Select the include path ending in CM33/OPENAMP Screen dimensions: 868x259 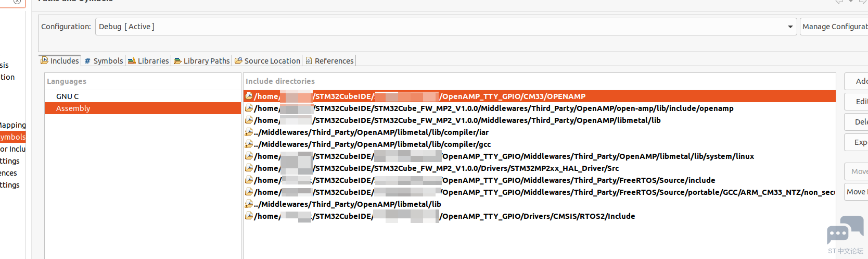(x=540, y=96)
